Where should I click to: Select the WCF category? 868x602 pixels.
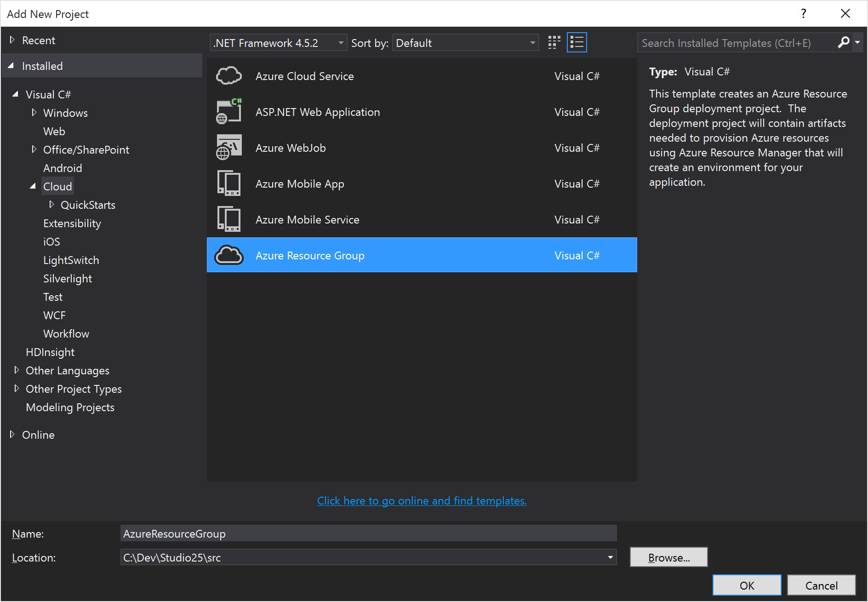point(54,315)
